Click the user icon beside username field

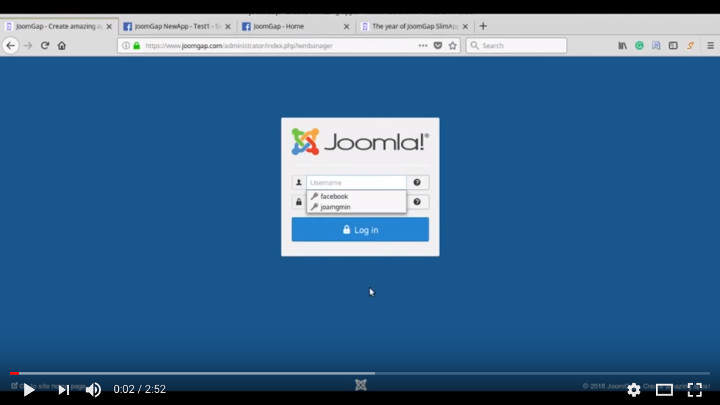tap(299, 182)
